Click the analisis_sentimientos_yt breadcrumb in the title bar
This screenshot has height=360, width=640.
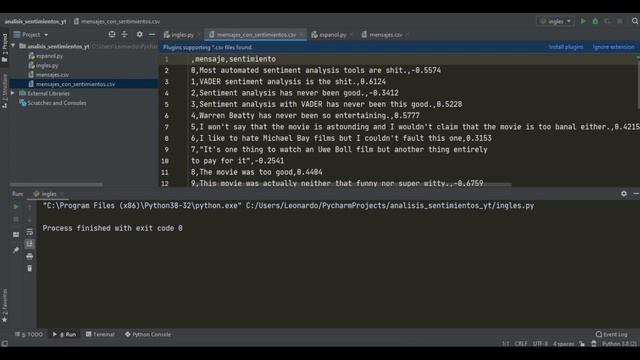(x=35, y=21)
